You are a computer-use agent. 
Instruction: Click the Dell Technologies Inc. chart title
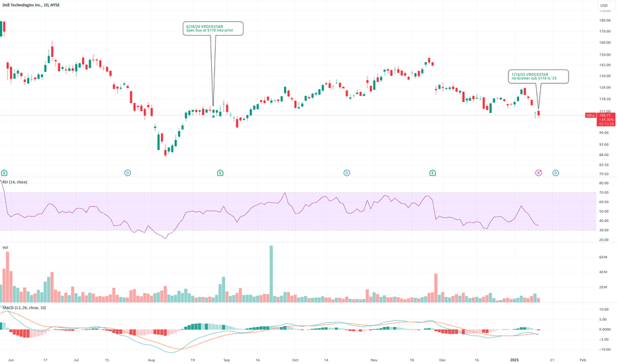pos(31,5)
